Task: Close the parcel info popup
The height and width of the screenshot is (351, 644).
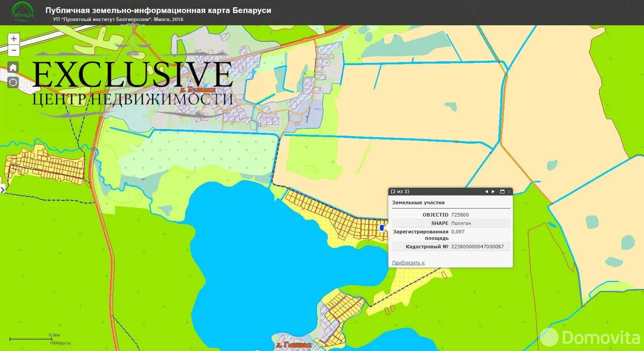Action: click(509, 192)
